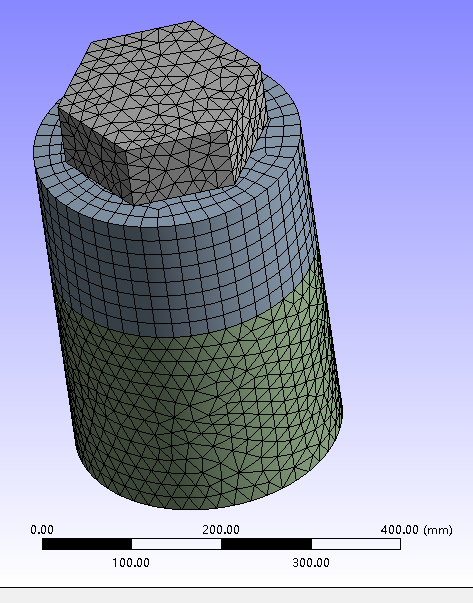
Task: Click the 100.00 scale ruler label
Action: point(131,563)
